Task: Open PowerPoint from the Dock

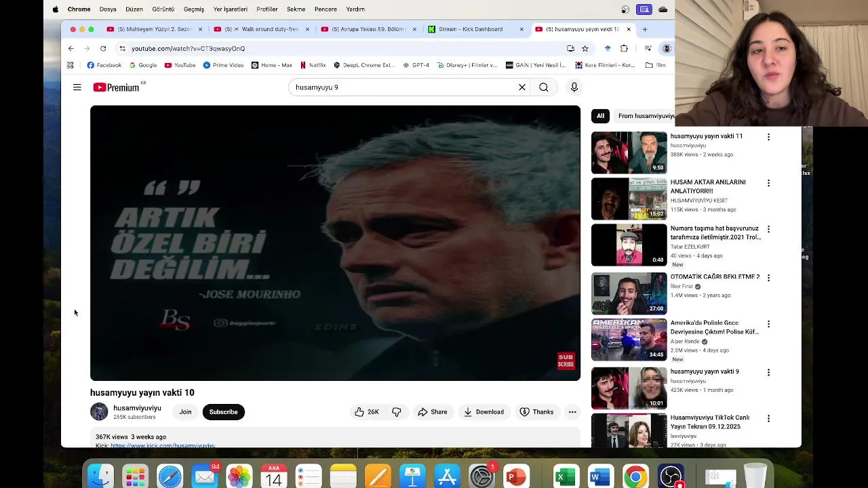Action: (516, 476)
